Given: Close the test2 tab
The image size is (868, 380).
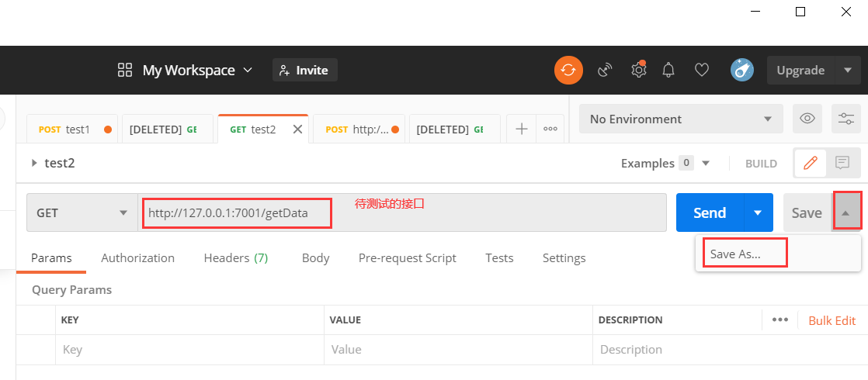Looking at the screenshot, I should click(297, 129).
